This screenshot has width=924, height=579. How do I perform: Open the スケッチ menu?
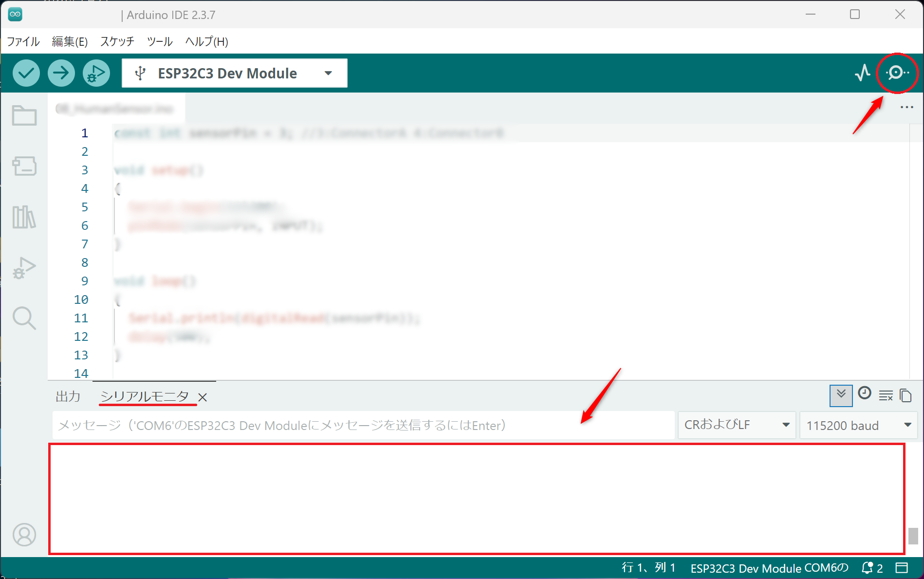117,41
